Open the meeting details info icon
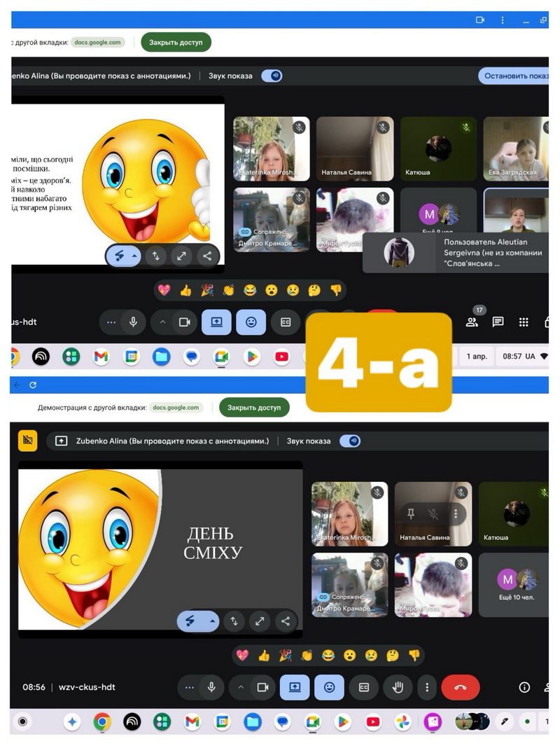The image size is (560, 746). click(524, 687)
